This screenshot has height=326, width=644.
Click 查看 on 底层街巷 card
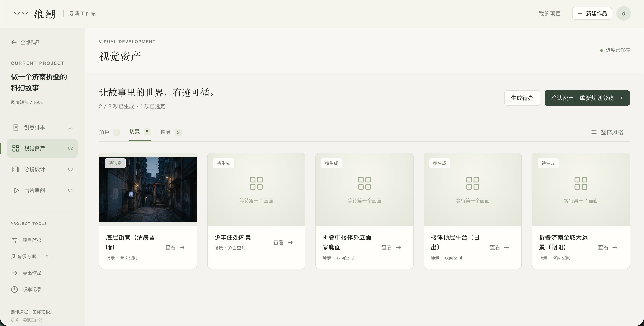pyautogui.click(x=175, y=247)
